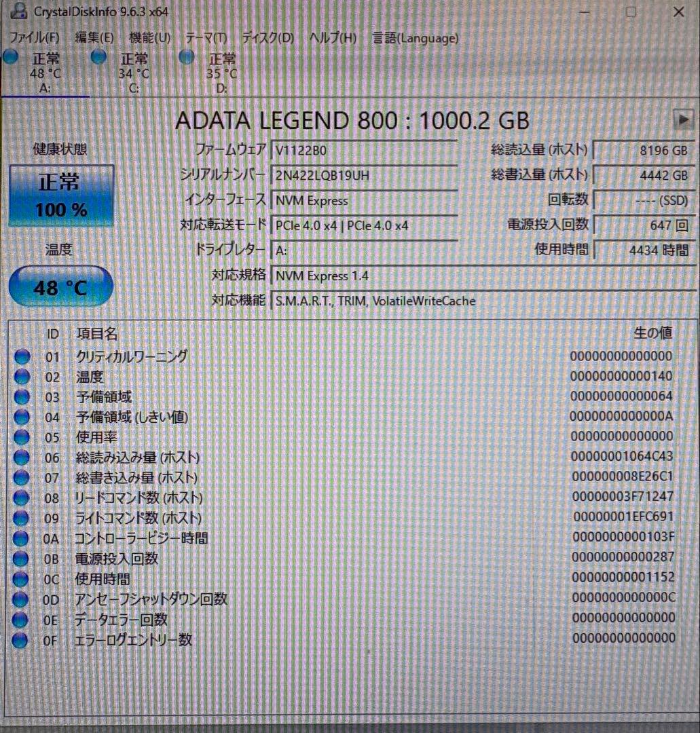Click the blue dot beside クリティカルワーニング
Image resolution: width=700 pixels, height=733 pixels.
pos(22,356)
